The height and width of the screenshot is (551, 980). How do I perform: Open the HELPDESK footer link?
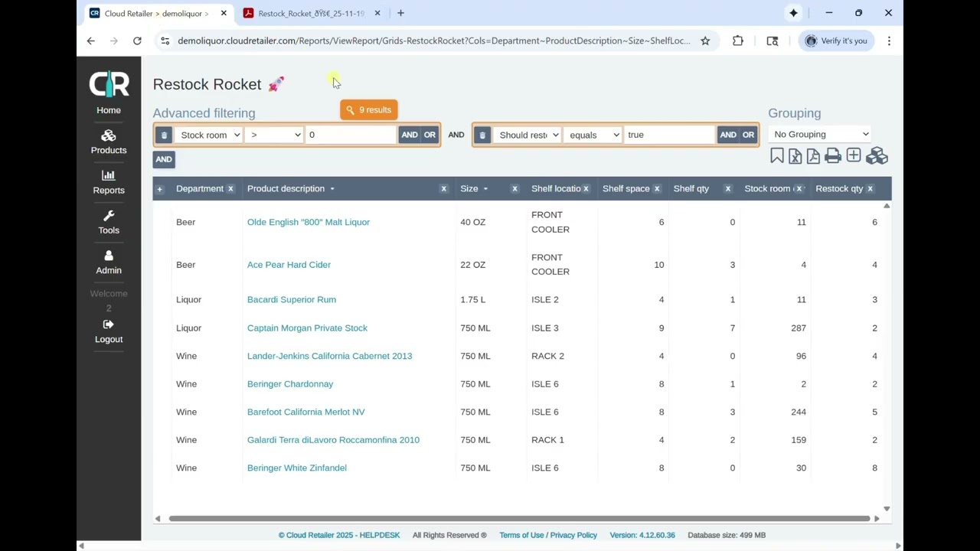(x=381, y=535)
